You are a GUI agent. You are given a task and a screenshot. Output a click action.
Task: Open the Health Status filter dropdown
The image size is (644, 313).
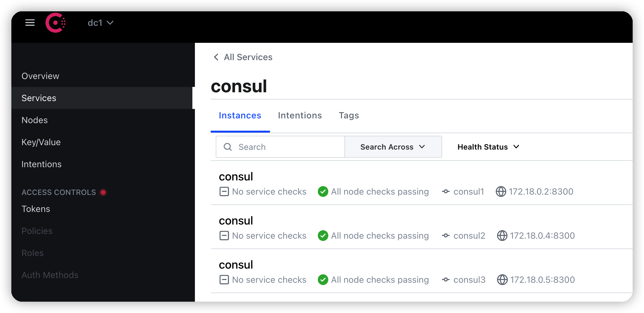tap(488, 147)
